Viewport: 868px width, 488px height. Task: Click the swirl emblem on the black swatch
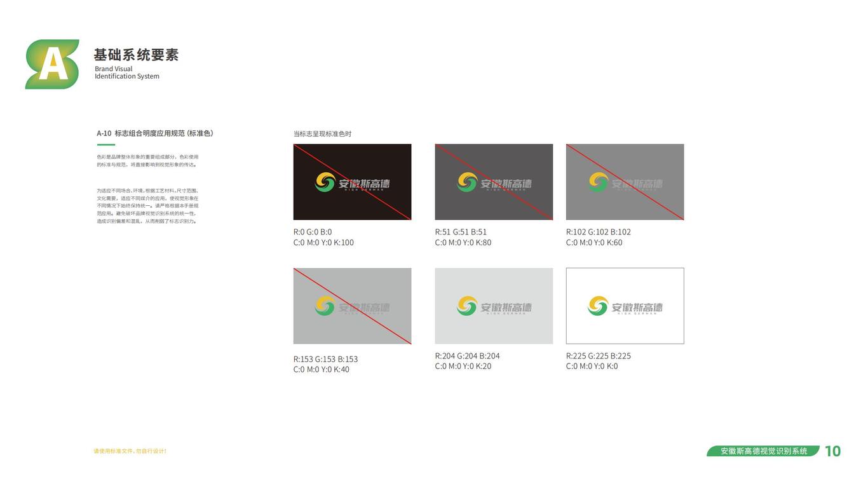[x=325, y=182]
